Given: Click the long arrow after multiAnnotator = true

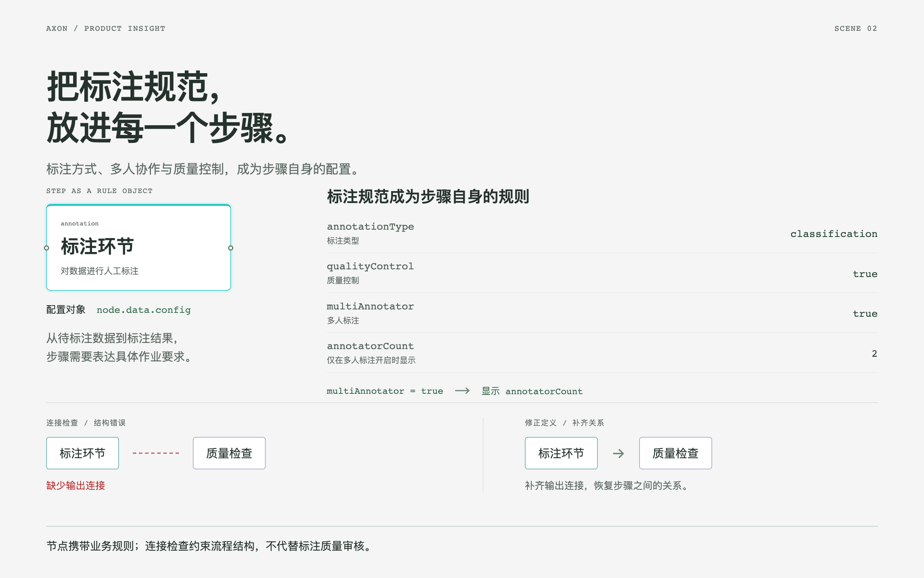Looking at the screenshot, I should (x=462, y=391).
